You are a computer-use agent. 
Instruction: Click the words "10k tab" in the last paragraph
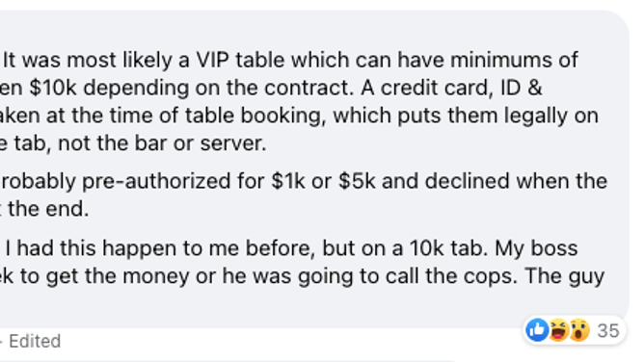447,248
